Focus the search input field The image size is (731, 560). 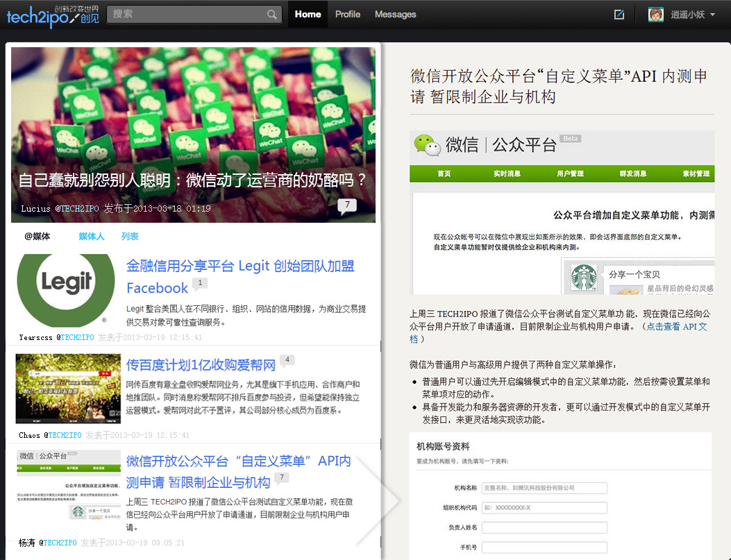point(194,15)
